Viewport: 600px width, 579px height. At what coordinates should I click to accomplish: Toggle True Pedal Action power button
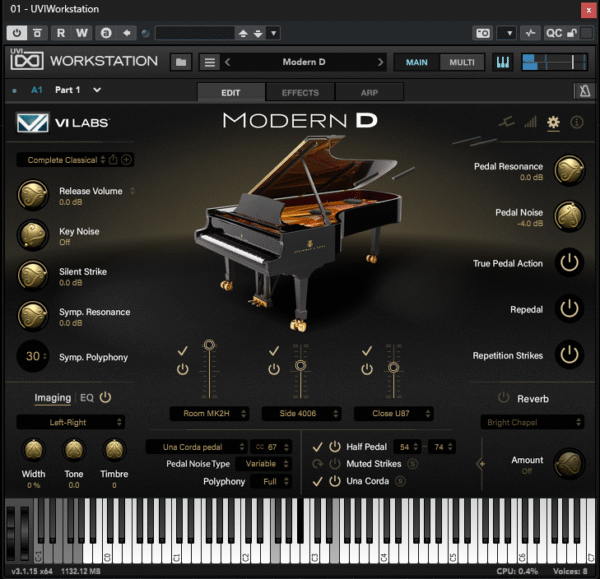569,264
